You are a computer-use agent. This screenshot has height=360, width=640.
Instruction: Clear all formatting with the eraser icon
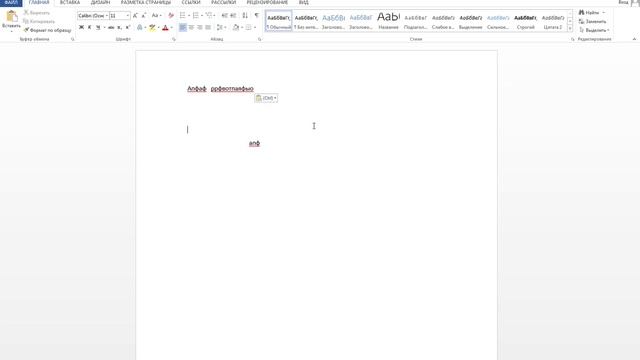tap(171, 16)
